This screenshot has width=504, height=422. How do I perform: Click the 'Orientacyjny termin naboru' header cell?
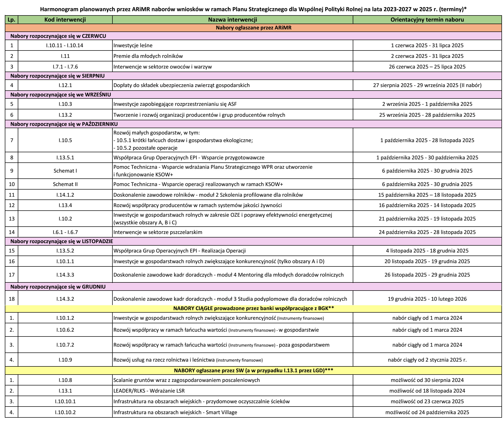point(427,20)
